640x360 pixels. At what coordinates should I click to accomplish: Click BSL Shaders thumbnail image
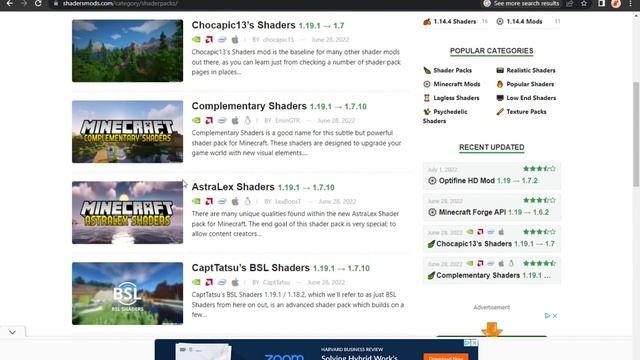click(127, 293)
